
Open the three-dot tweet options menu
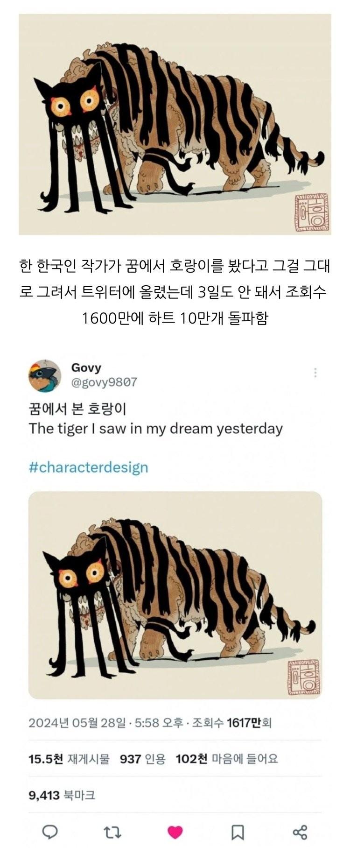pos(315,373)
